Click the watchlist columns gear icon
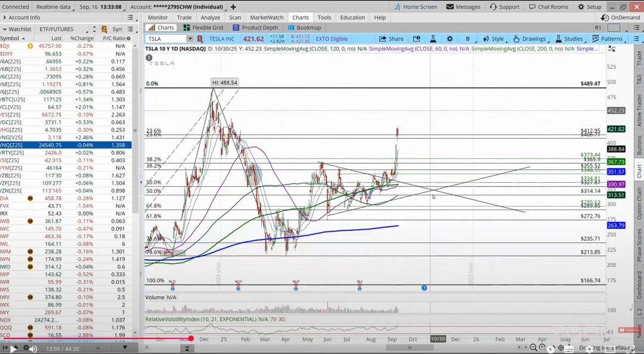Viewport: 644px width, 354px height. point(129,38)
